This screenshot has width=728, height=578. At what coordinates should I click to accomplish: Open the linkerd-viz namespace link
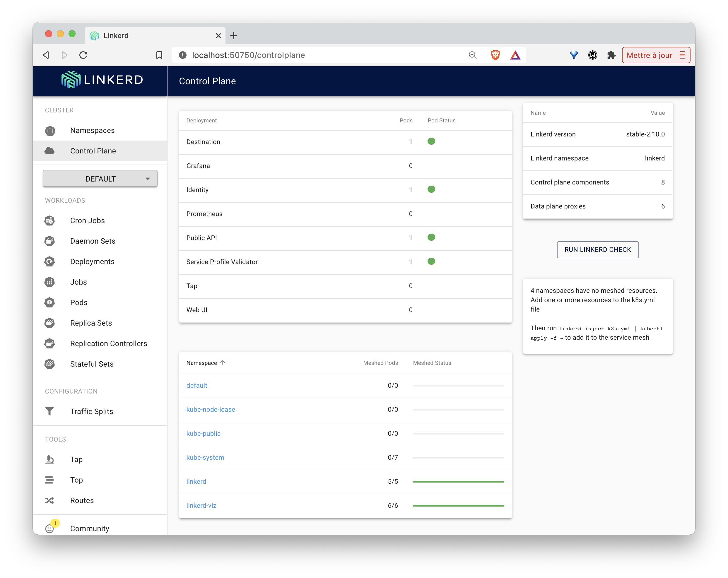coord(201,505)
